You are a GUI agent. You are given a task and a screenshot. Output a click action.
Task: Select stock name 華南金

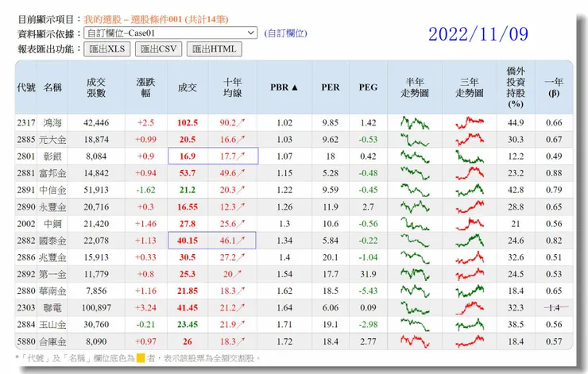point(52,291)
